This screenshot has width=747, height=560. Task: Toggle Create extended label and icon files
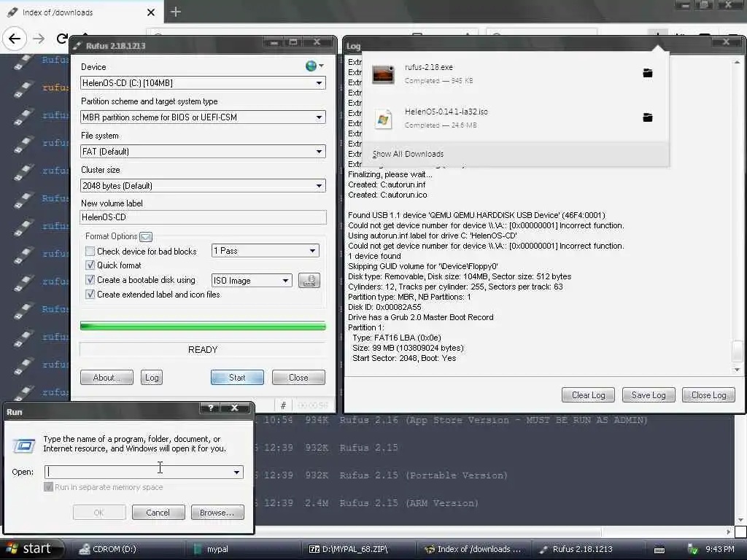(x=90, y=295)
